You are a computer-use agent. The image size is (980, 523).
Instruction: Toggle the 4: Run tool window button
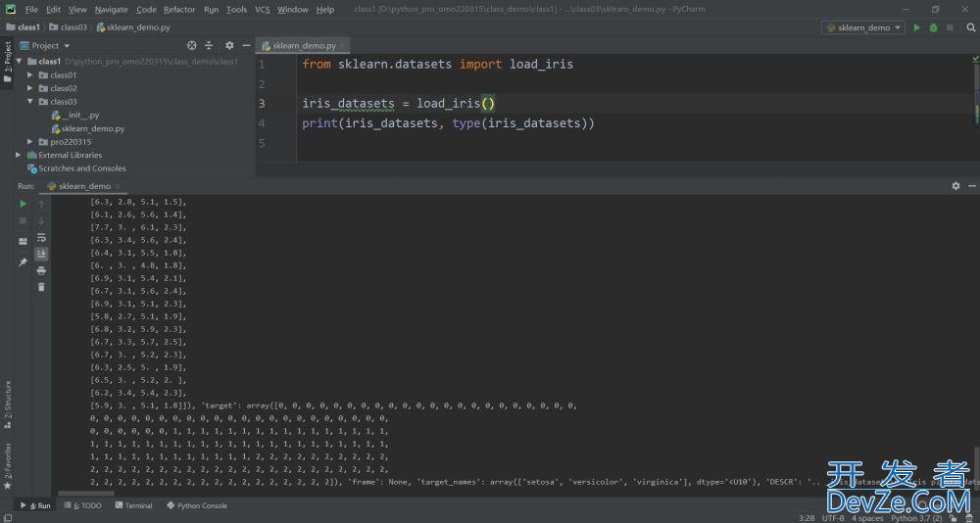pos(35,505)
